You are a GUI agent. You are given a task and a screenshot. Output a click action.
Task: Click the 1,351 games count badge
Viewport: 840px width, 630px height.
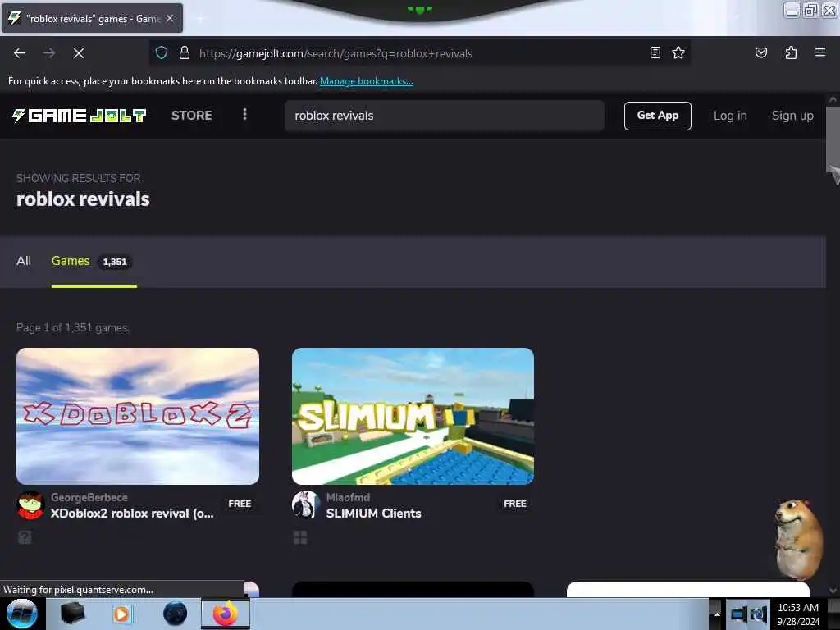click(115, 262)
